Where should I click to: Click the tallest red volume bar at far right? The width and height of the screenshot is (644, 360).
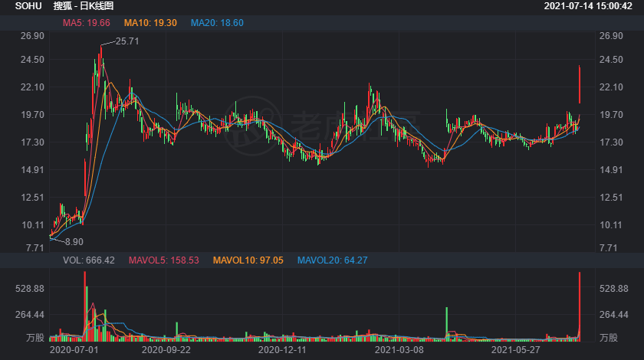pos(580,306)
